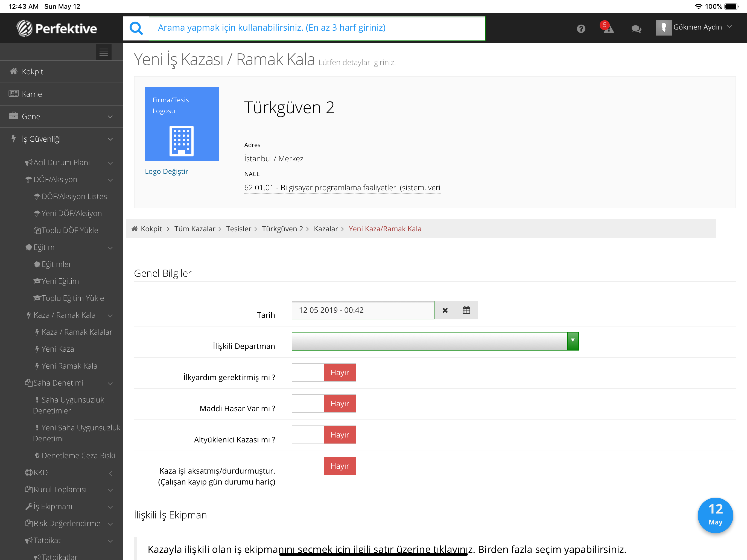Click the Gökmen Aydın username
The image size is (747, 560).
[x=697, y=27]
